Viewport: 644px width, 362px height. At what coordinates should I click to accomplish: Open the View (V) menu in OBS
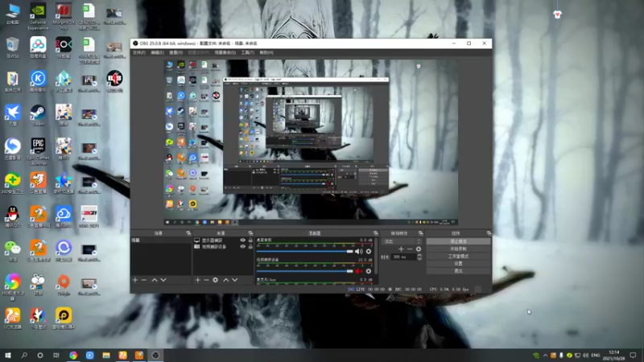click(175, 52)
